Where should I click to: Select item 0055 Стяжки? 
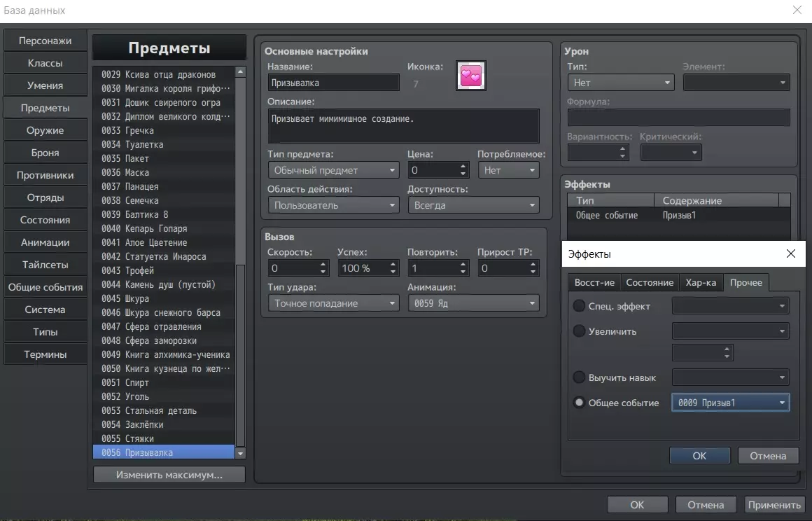coord(164,438)
